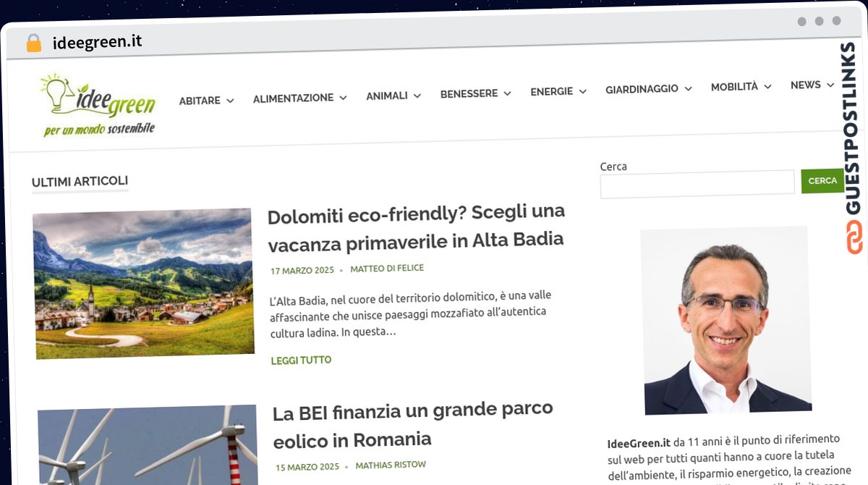Expand the Animali dropdown arrow
Screen dimensions: 868x485
[417, 96]
